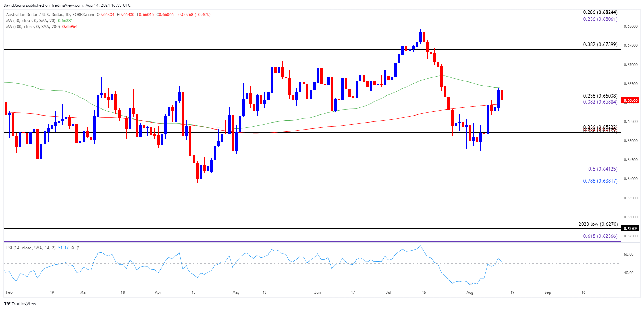644x310 pixels.
Task: Select the 0.236 (0.66038) Fibonacci label
Action: [x=600, y=96]
